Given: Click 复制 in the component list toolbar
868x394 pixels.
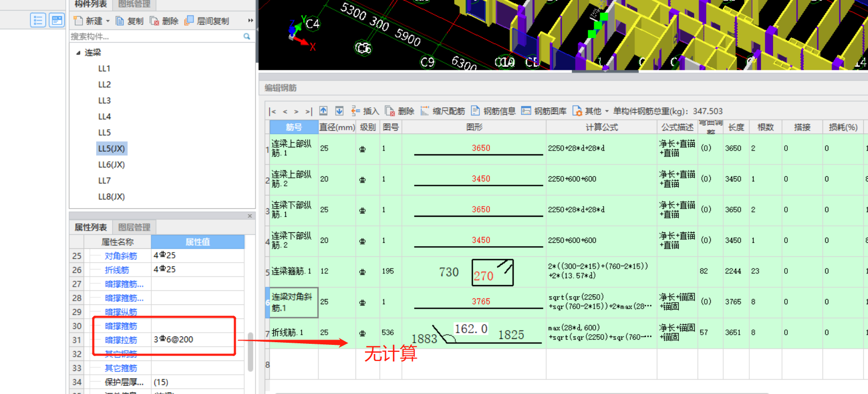Looking at the screenshot, I should [x=130, y=21].
